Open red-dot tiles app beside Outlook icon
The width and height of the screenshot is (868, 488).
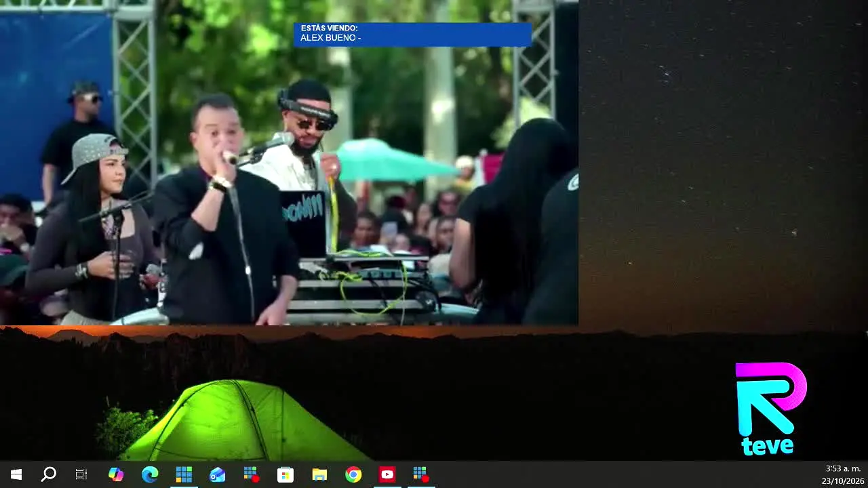coord(252,474)
